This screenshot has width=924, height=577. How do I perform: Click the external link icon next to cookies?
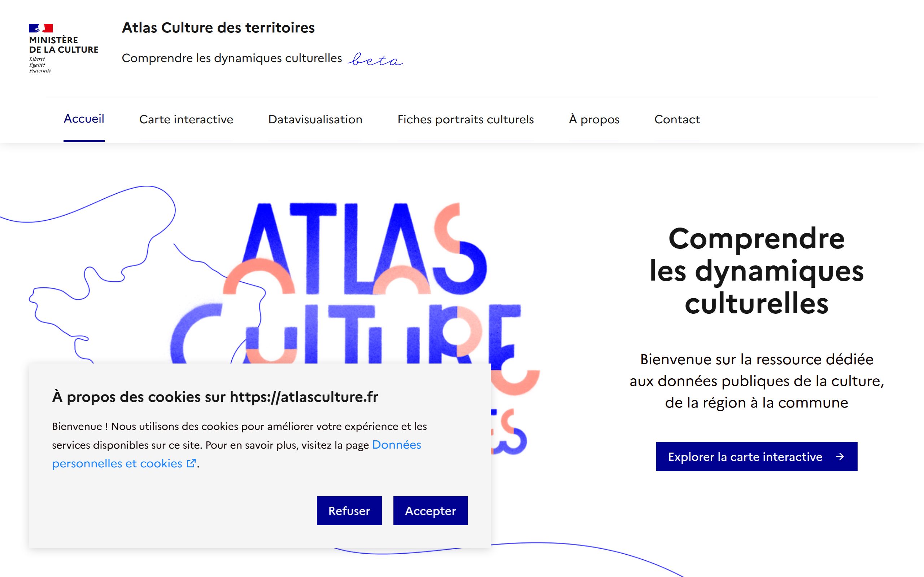tap(189, 463)
